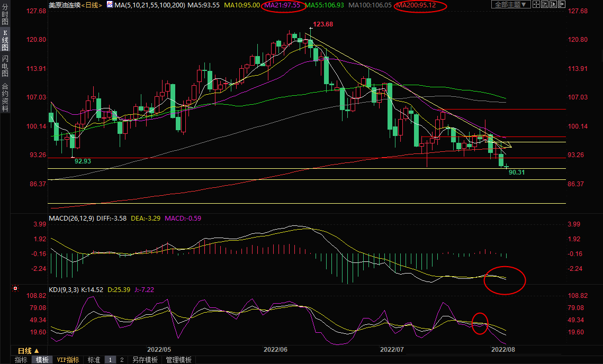Select template page 1
The height and width of the screenshot is (364, 603).
110,360
